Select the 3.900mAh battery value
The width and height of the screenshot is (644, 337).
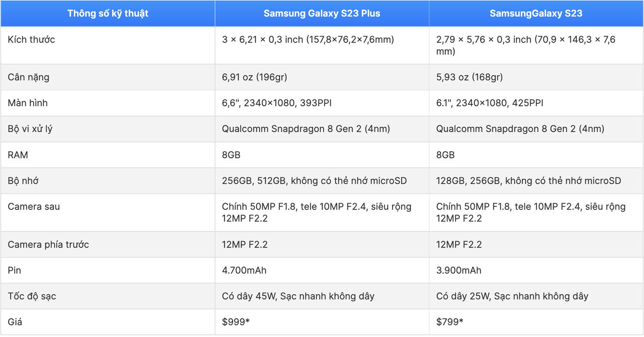coord(459,270)
